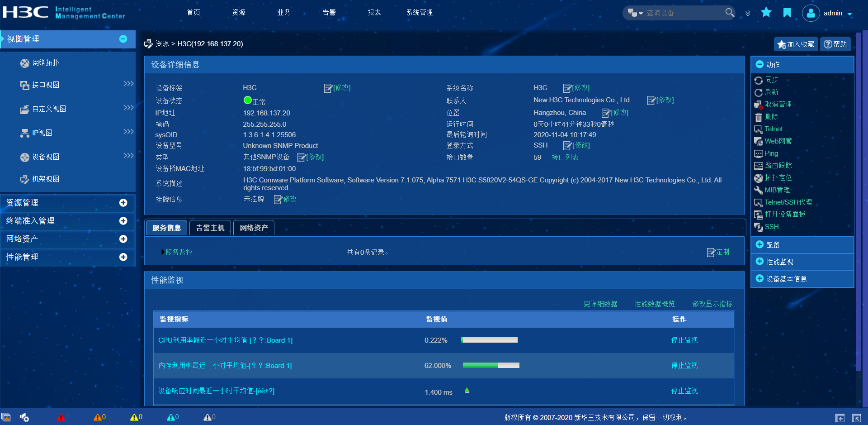Viewport: 868px width, 425px height.
Task: Click the major alarm orange icon
Action: point(97,417)
